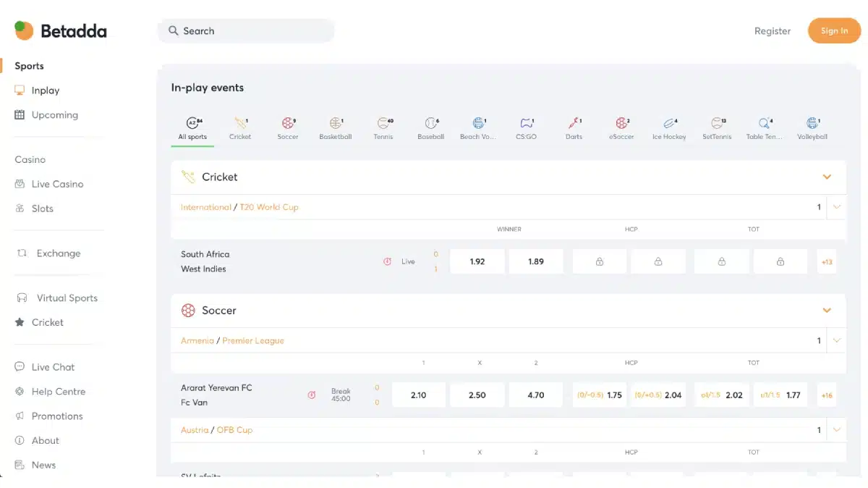
Task: Open +16 more markets for Ararat Yerevan
Action: (827, 395)
